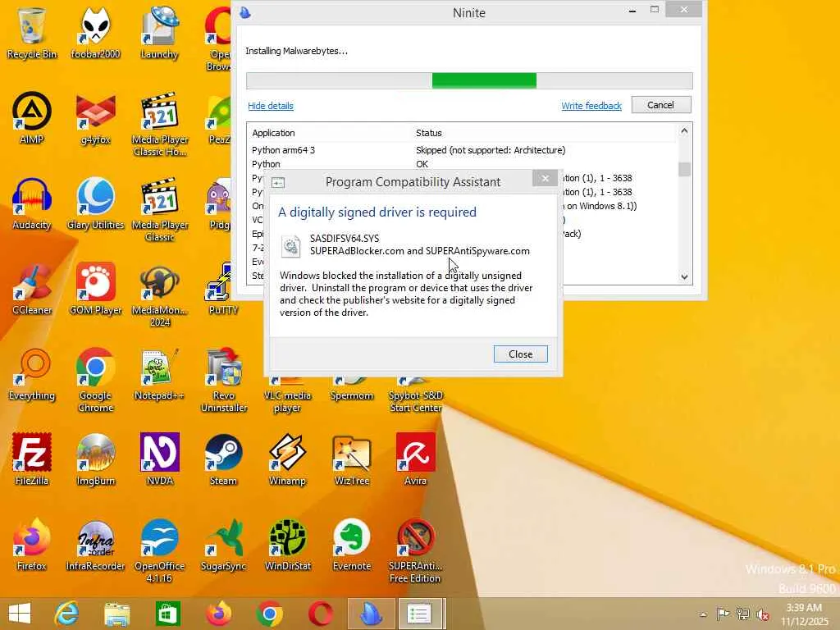Select the ImgBurn desktop icon
The width and height of the screenshot is (840, 630).
coord(95,459)
